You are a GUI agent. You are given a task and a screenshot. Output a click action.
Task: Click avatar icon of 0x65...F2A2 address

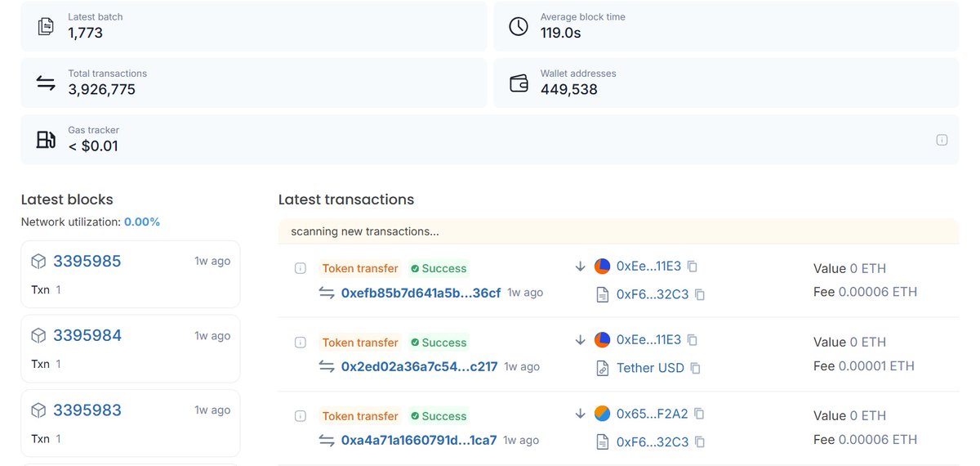(602, 414)
